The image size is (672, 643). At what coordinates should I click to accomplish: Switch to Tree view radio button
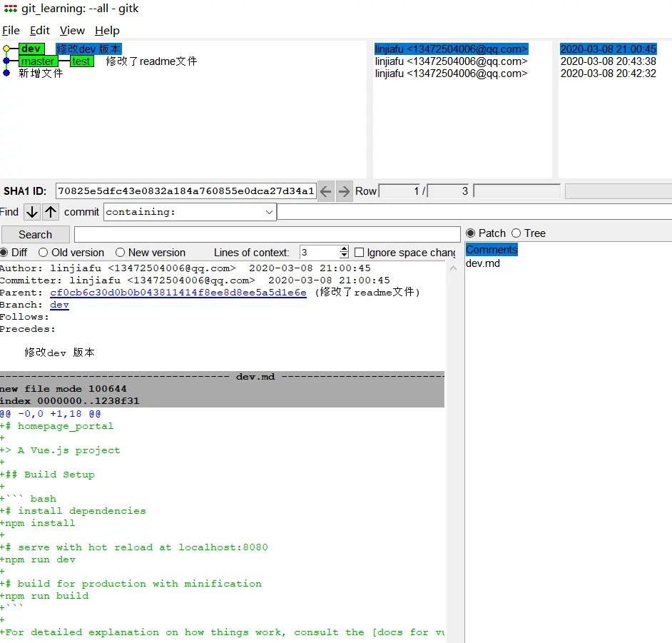(x=516, y=233)
